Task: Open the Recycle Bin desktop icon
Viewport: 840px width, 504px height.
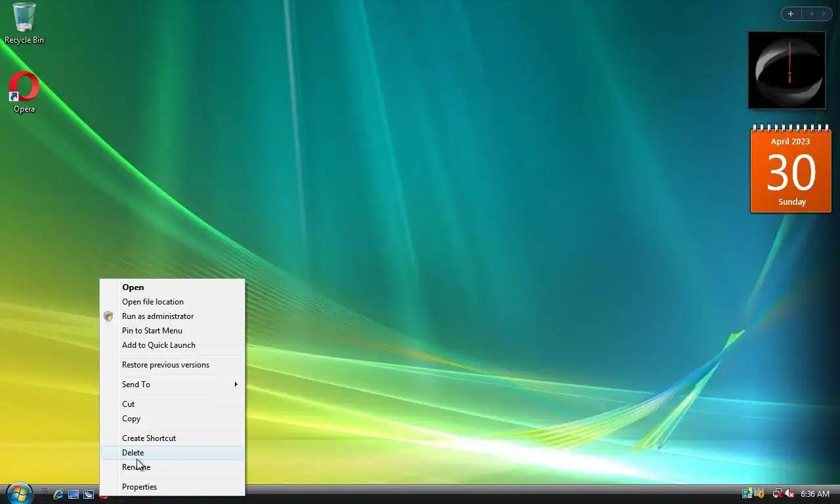Action: [24, 23]
